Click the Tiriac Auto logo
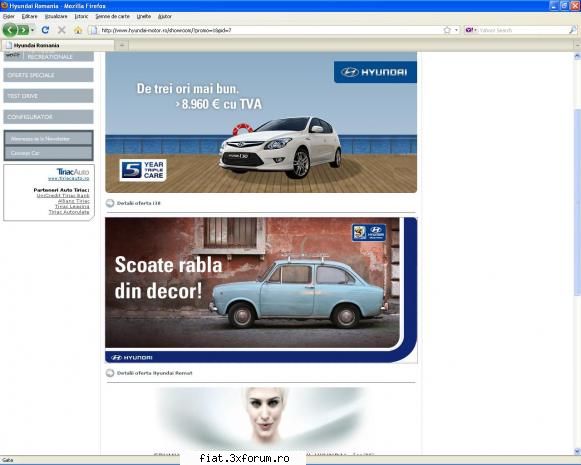The height and width of the screenshot is (465, 581). click(73, 172)
